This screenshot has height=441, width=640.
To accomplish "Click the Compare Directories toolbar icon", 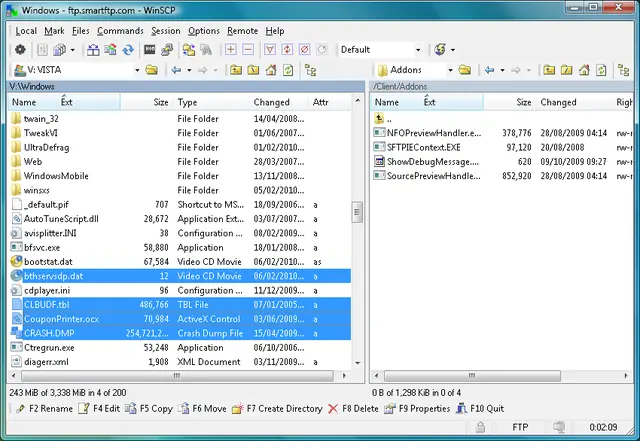I will coord(93,50).
